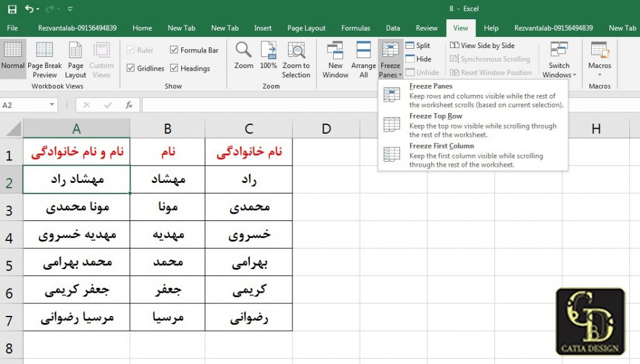Switch to Page Break Preview

tap(44, 60)
